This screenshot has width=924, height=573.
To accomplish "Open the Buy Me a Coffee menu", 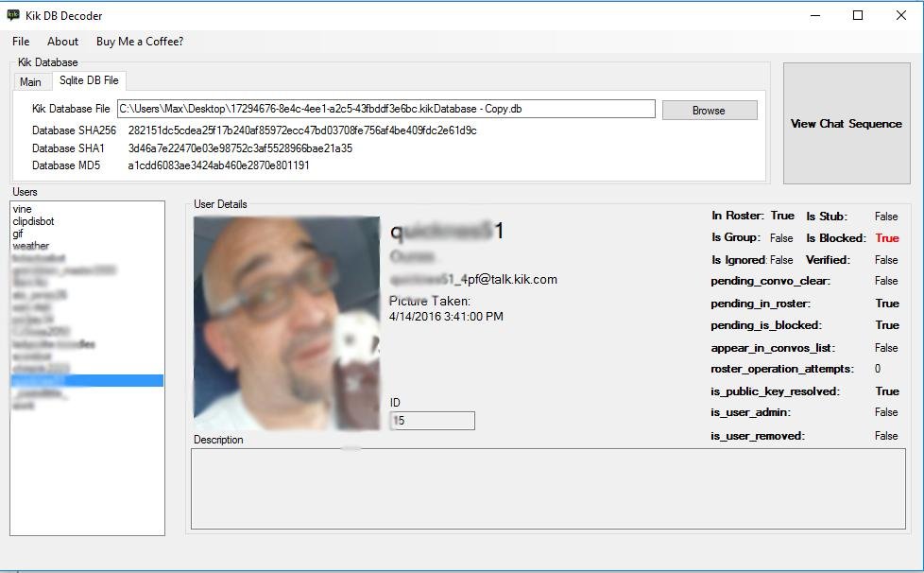I will tap(140, 42).
